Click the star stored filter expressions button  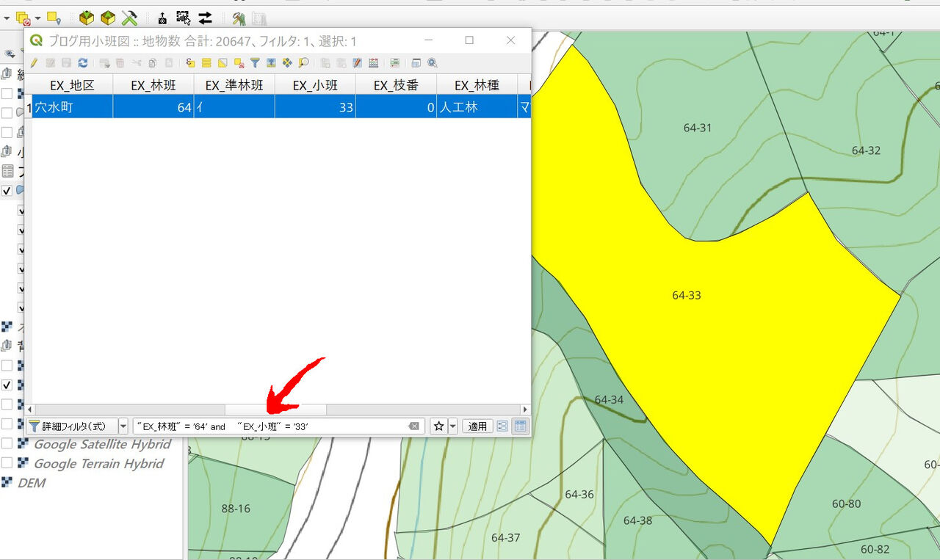(x=438, y=426)
